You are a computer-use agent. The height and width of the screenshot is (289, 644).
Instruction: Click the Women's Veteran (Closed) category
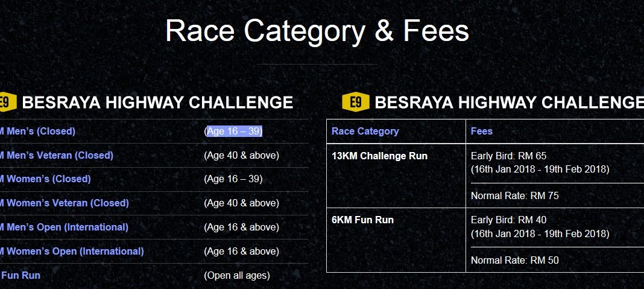pos(65,203)
